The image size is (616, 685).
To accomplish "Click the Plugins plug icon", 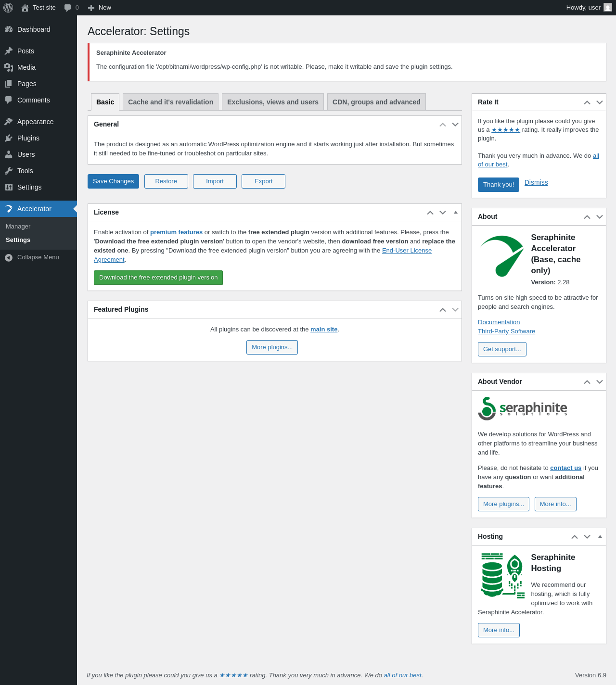I will click(x=9, y=138).
